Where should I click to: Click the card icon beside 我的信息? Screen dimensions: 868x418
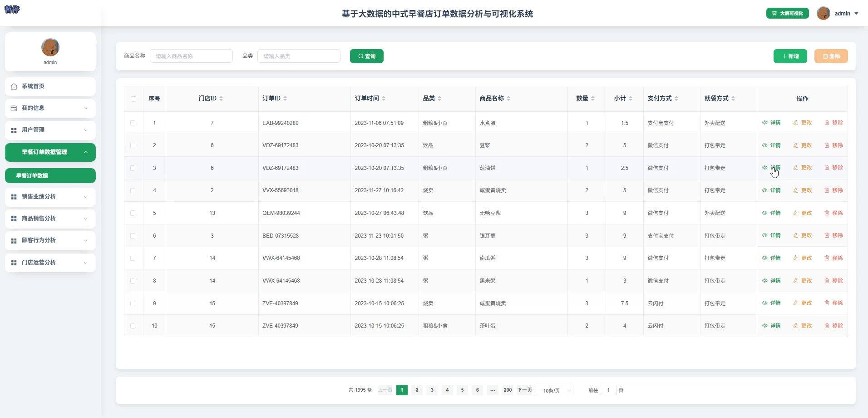[x=14, y=108]
